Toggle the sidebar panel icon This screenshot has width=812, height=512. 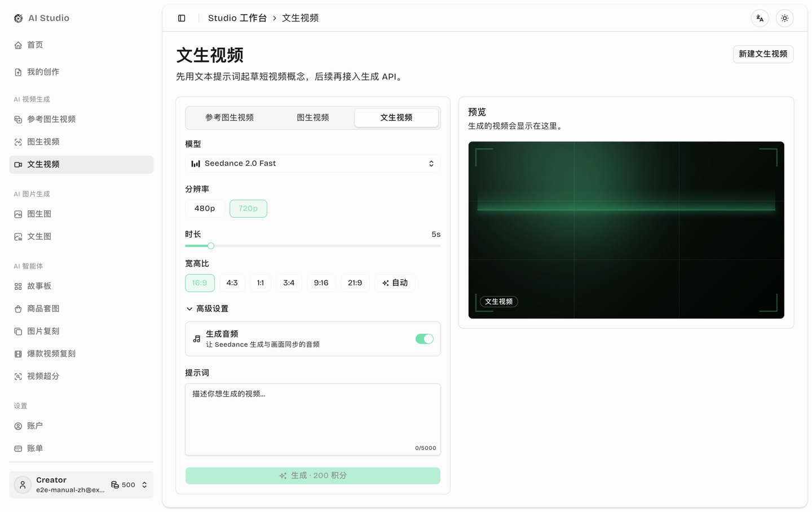pos(182,18)
